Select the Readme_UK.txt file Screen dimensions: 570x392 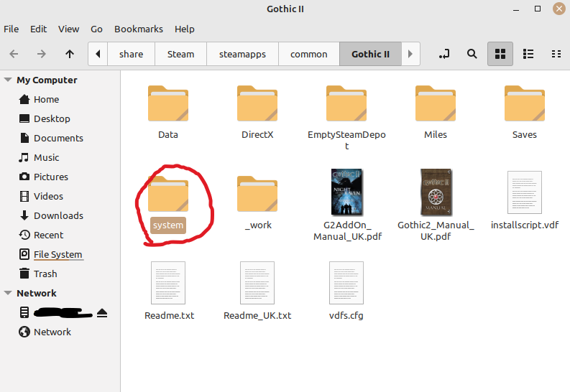[x=257, y=291]
